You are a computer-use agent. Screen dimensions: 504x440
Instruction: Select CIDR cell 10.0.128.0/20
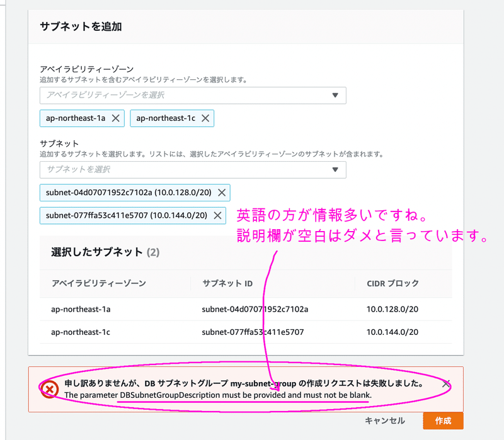pyautogui.click(x=392, y=309)
